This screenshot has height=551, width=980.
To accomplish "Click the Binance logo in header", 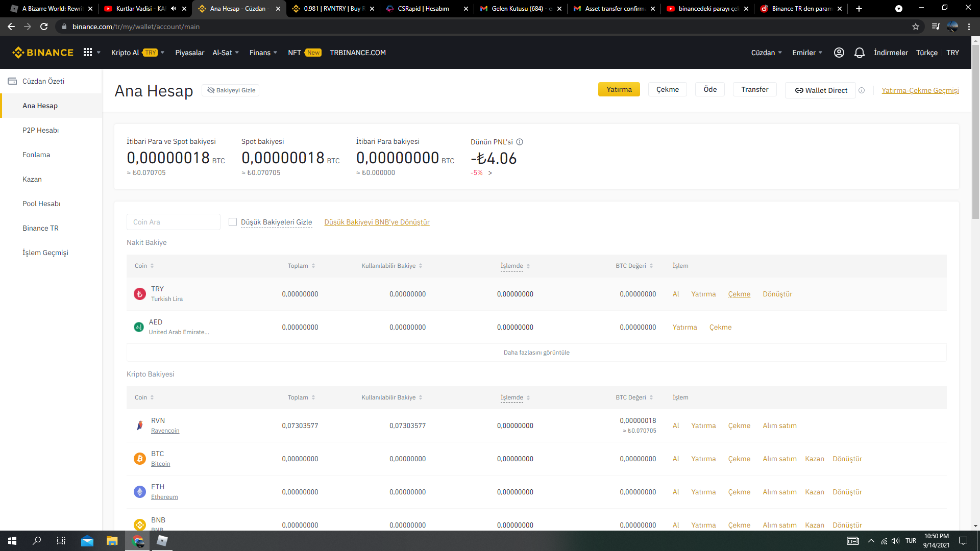I will click(x=43, y=53).
